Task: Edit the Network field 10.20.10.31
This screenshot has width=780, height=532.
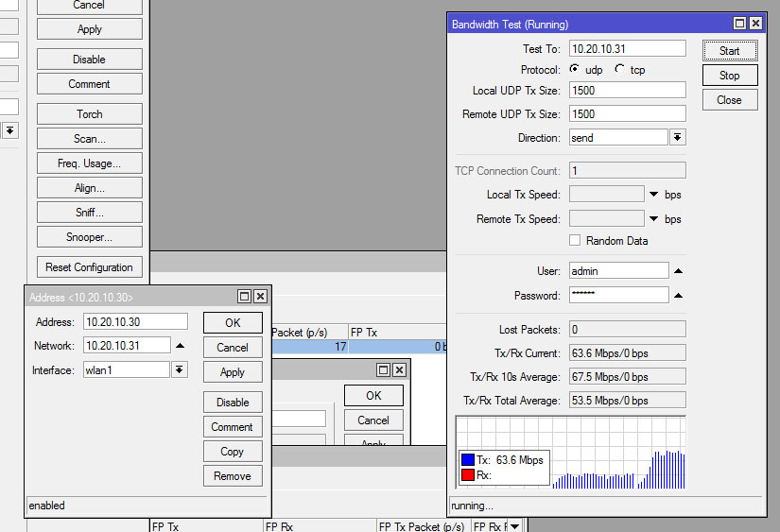Action: point(127,345)
